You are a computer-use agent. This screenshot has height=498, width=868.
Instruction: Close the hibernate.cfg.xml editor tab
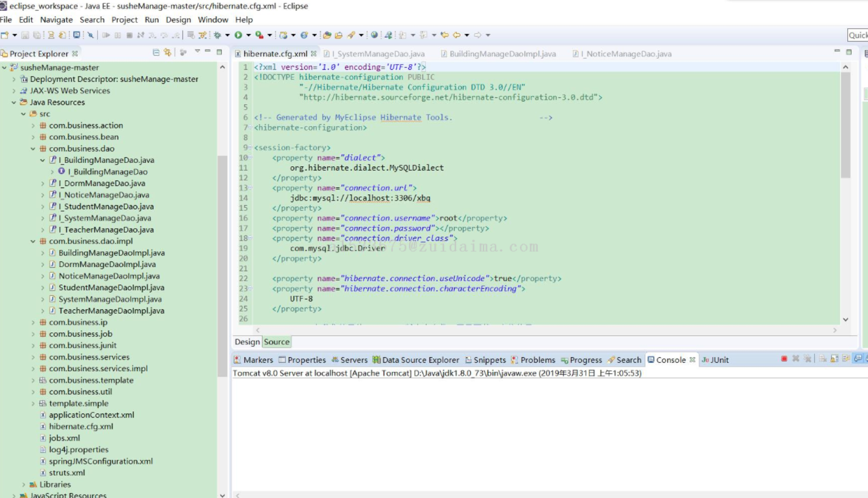[x=314, y=54]
